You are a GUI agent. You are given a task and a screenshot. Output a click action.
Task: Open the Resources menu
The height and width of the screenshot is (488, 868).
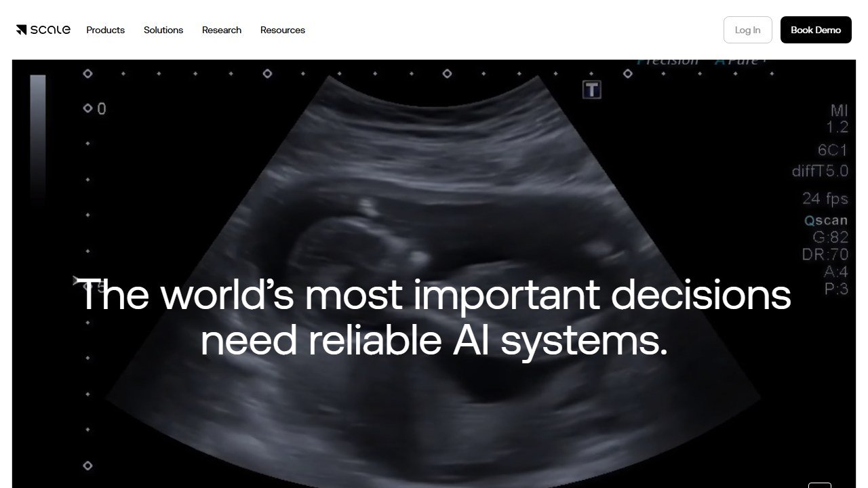tap(283, 30)
